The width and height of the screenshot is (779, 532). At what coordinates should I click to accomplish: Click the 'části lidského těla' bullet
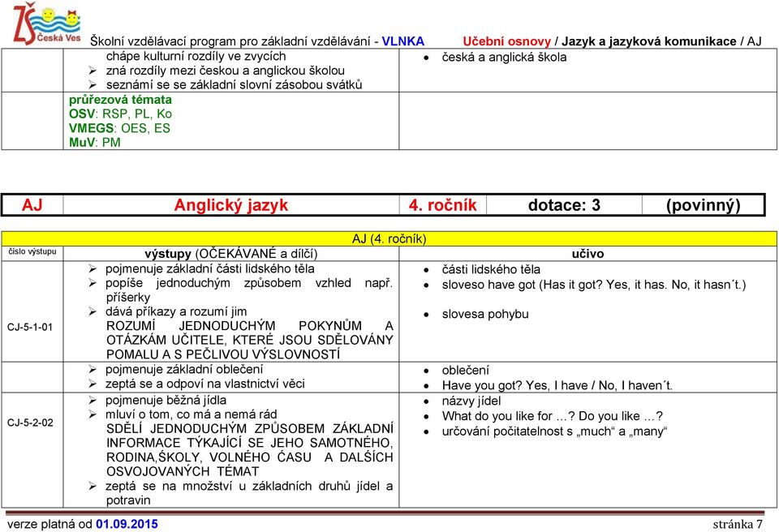pos(491,270)
